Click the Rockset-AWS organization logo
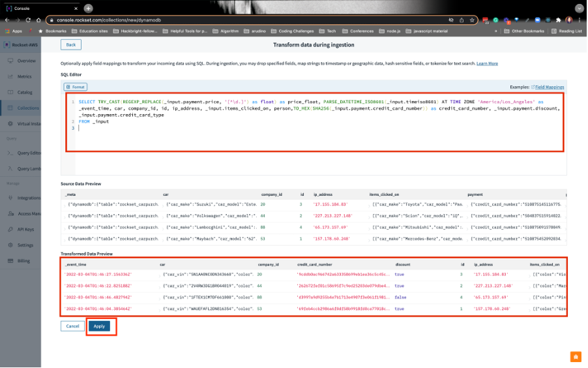 (x=7, y=44)
